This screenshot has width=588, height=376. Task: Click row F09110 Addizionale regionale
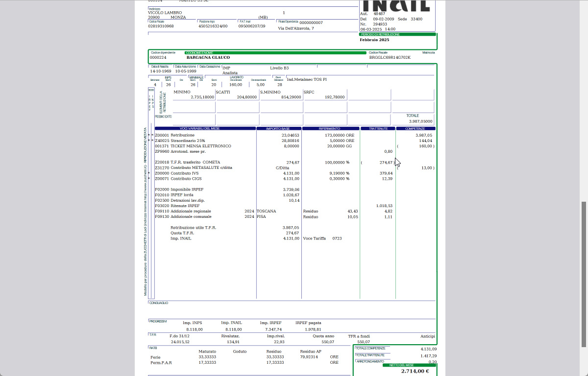point(294,211)
